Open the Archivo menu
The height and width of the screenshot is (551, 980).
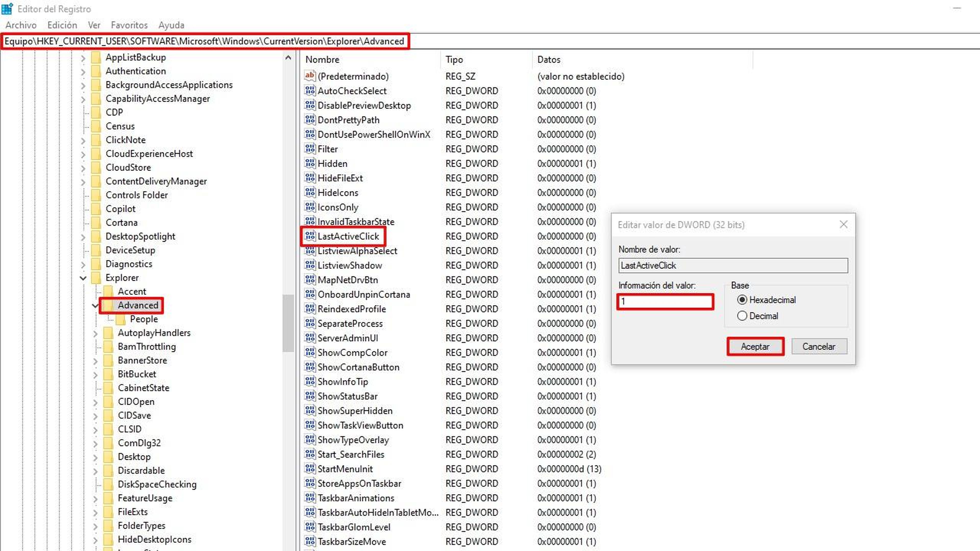[x=21, y=25]
